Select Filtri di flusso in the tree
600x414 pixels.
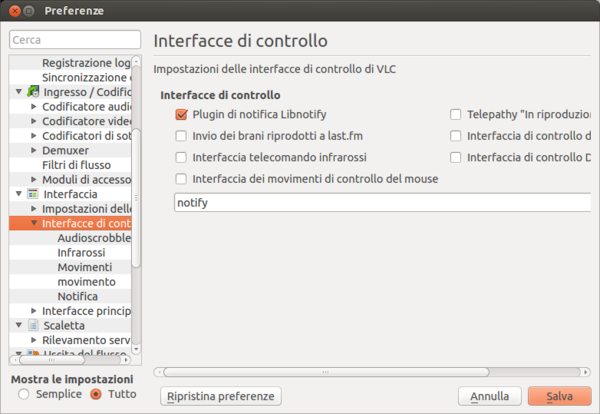(76, 165)
